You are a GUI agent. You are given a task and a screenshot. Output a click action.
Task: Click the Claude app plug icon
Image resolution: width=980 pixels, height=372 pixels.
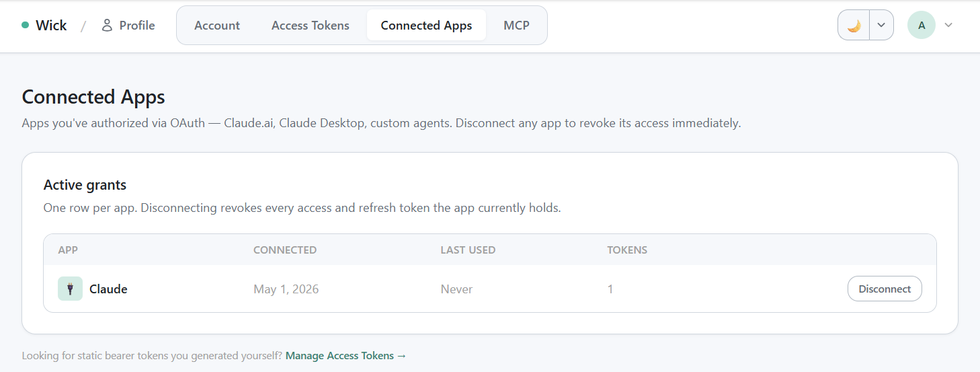[x=70, y=289]
